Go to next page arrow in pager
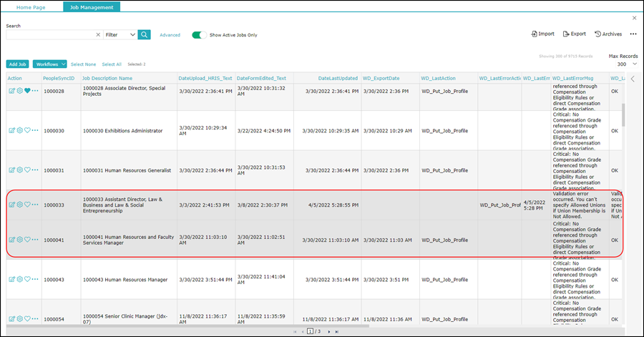Viewport: 644px width, 337px height. pyautogui.click(x=329, y=332)
